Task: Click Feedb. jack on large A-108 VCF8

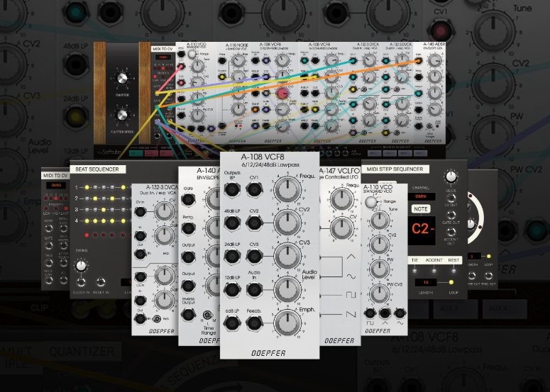Action: point(254,323)
